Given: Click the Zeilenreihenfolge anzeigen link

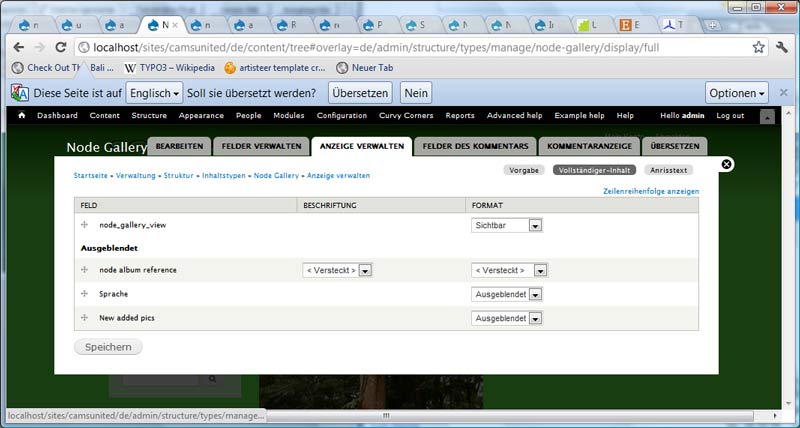Looking at the screenshot, I should point(651,191).
